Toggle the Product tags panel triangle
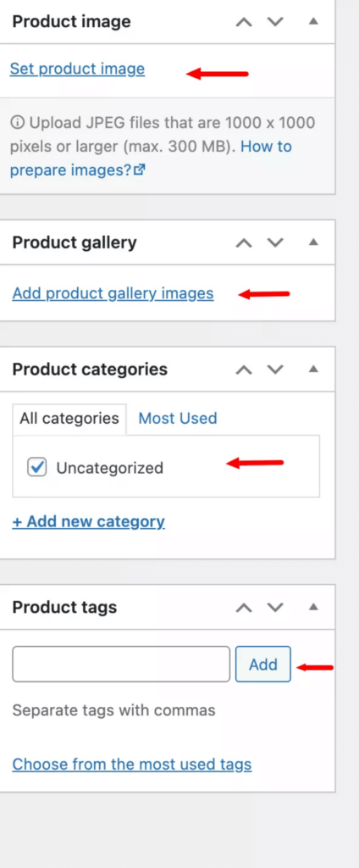Screen dimensions: 359x868 click(x=313, y=607)
